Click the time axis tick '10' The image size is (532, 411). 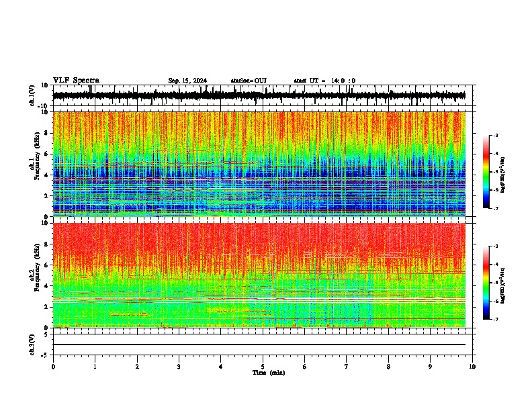tap(472, 367)
